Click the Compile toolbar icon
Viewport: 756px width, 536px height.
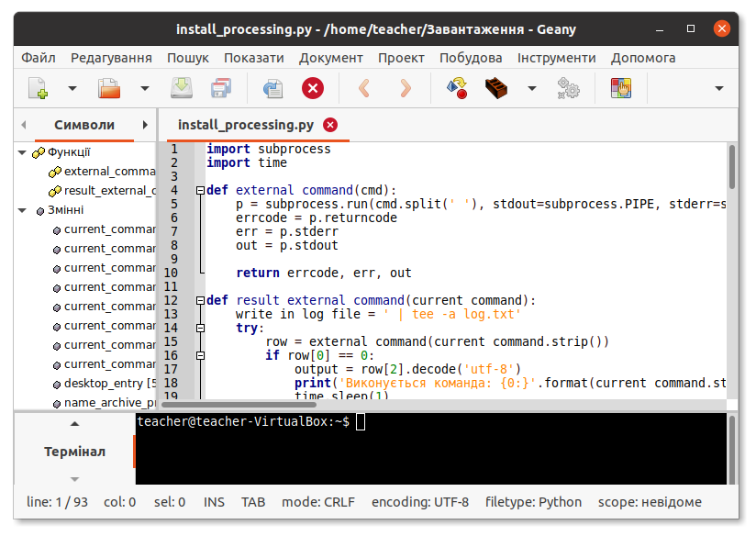[x=456, y=88]
